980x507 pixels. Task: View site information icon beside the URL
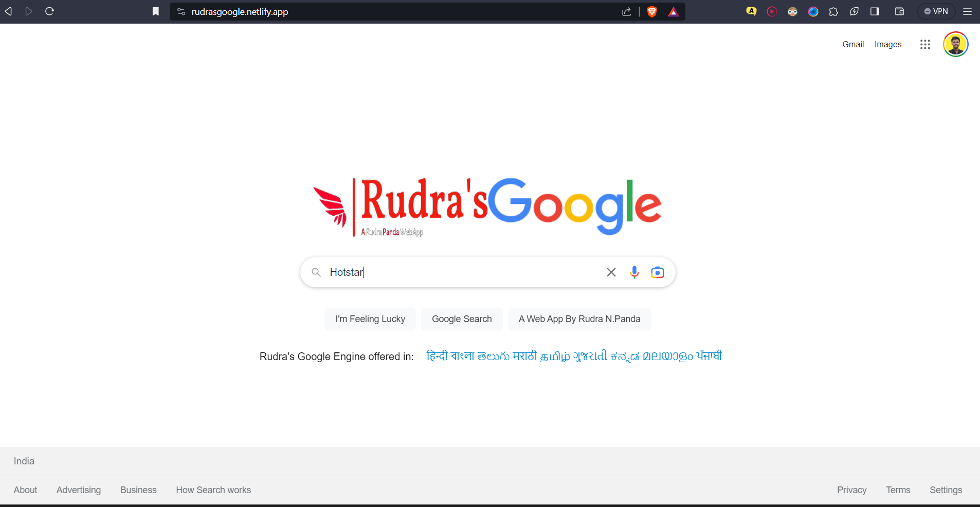click(x=181, y=11)
